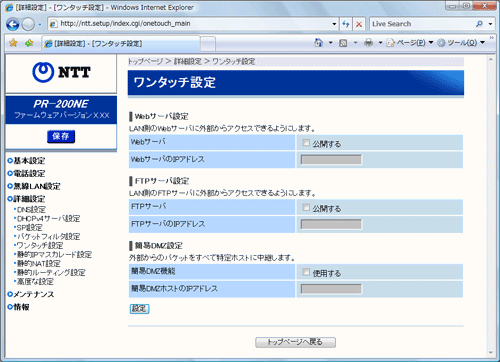Click the FTPサーバのIPアドレス field
The image size is (500, 362).
click(331, 224)
